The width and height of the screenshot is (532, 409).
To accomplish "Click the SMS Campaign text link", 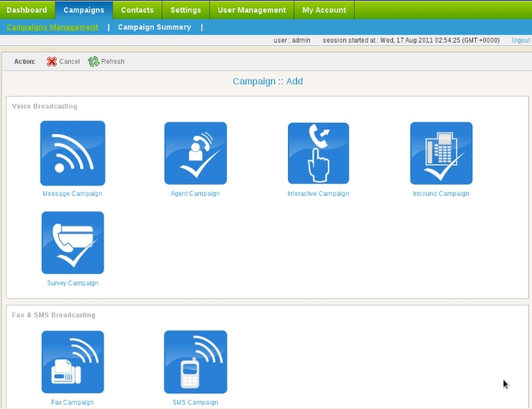I will (196, 402).
